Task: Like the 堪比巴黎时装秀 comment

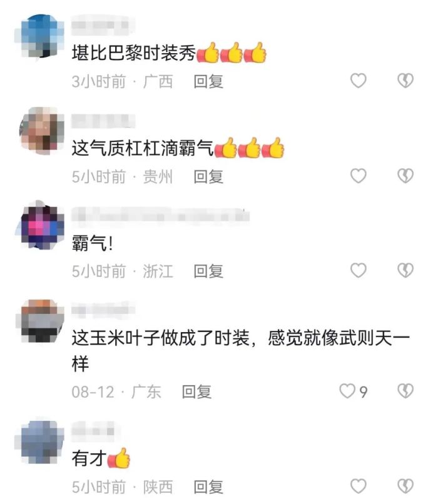Action: (359, 81)
